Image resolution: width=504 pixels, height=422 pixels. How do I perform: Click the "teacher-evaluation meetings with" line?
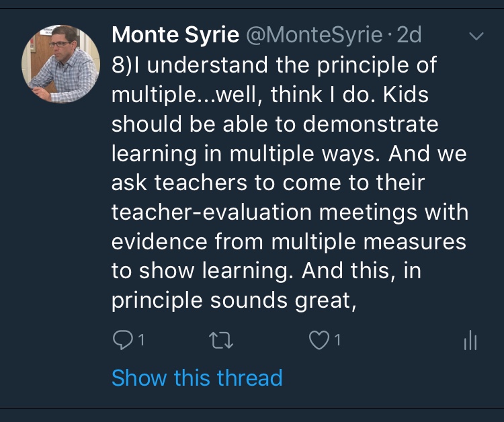pyautogui.click(x=289, y=214)
